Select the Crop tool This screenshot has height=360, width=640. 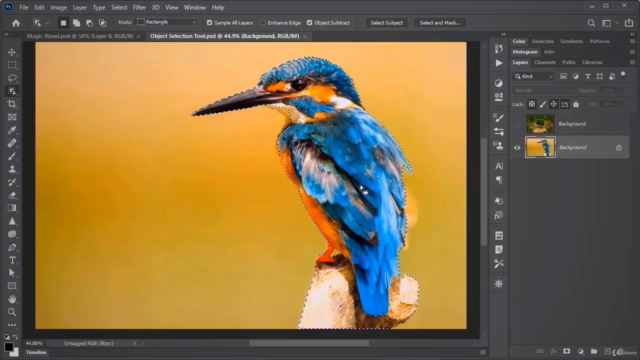pyautogui.click(x=12, y=104)
